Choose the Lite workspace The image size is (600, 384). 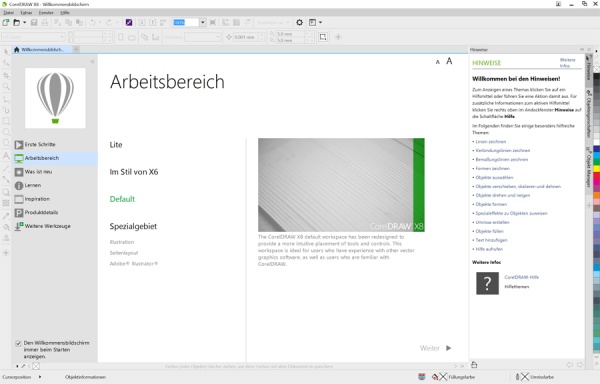pyautogui.click(x=116, y=145)
